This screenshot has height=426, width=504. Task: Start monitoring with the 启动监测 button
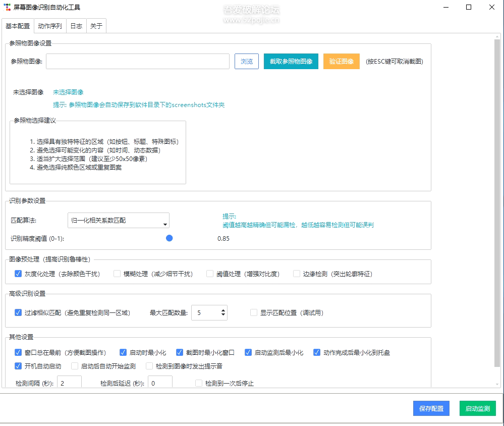click(477, 408)
